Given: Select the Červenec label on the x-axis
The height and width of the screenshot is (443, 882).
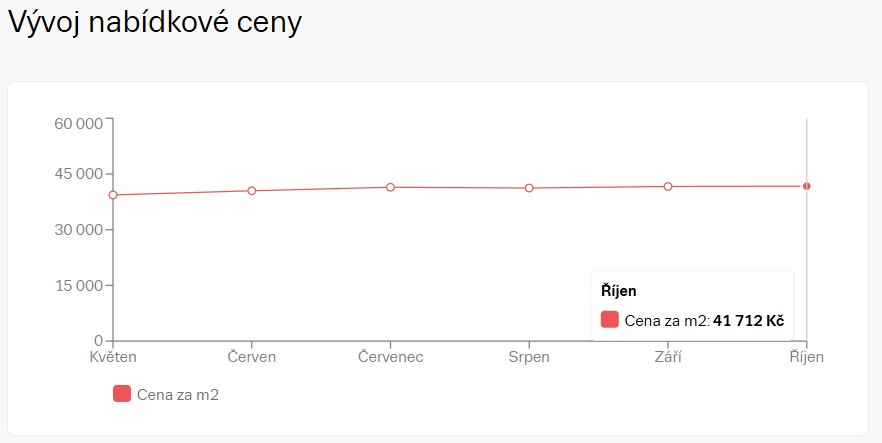Looking at the screenshot, I should [x=391, y=357].
